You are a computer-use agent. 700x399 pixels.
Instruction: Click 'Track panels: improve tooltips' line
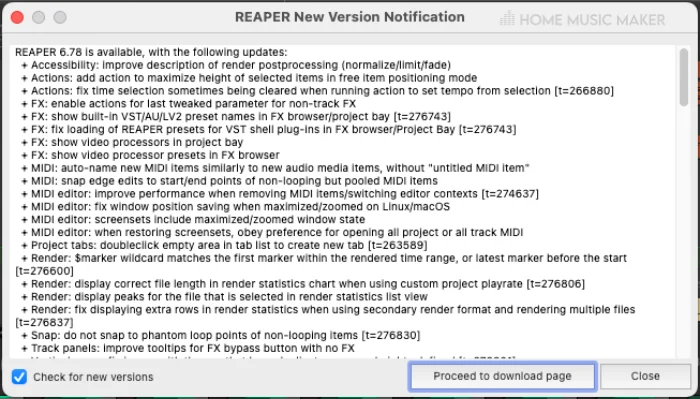188,348
